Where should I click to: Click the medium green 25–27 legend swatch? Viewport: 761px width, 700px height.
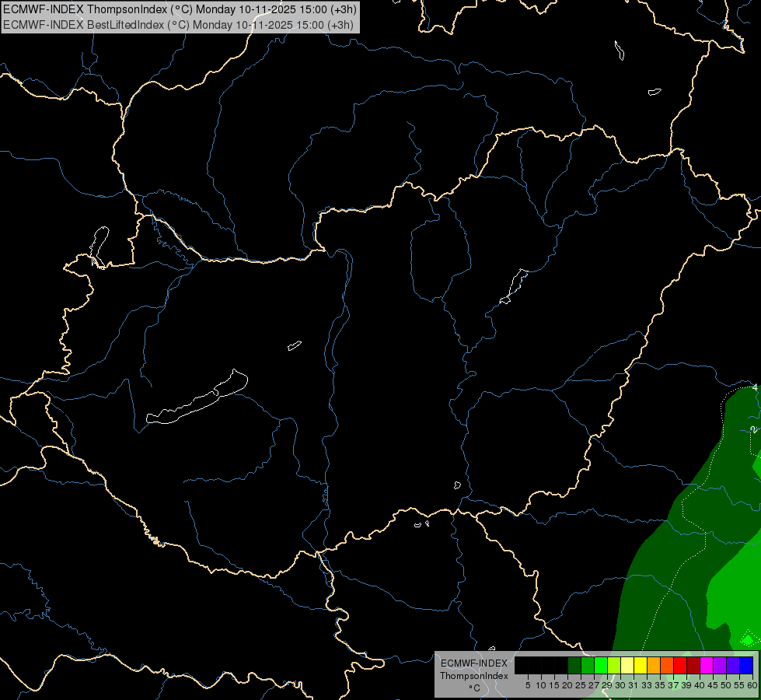[x=587, y=665]
